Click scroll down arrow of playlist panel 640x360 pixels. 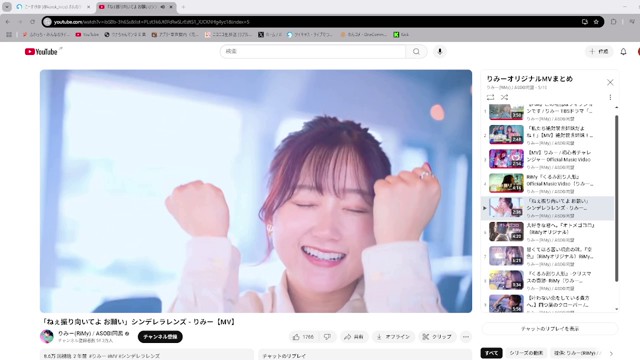[616, 309]
